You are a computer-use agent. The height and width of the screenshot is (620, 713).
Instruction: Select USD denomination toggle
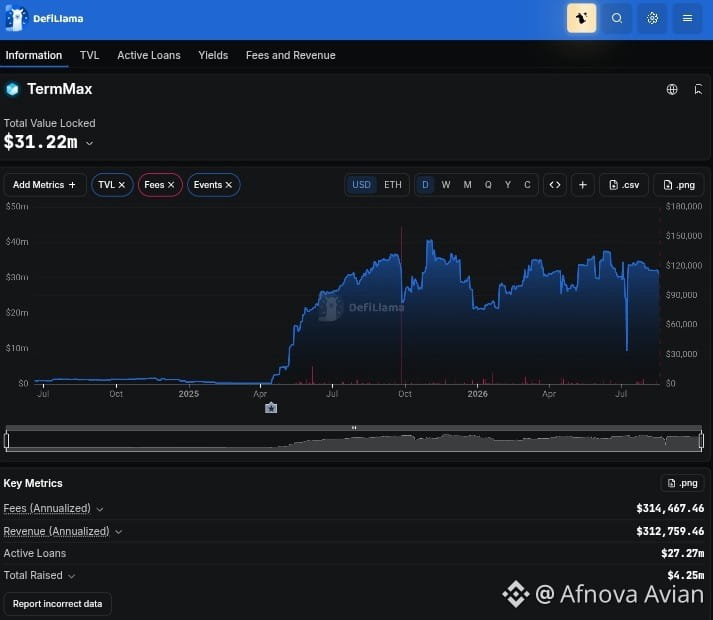(362, 185)
